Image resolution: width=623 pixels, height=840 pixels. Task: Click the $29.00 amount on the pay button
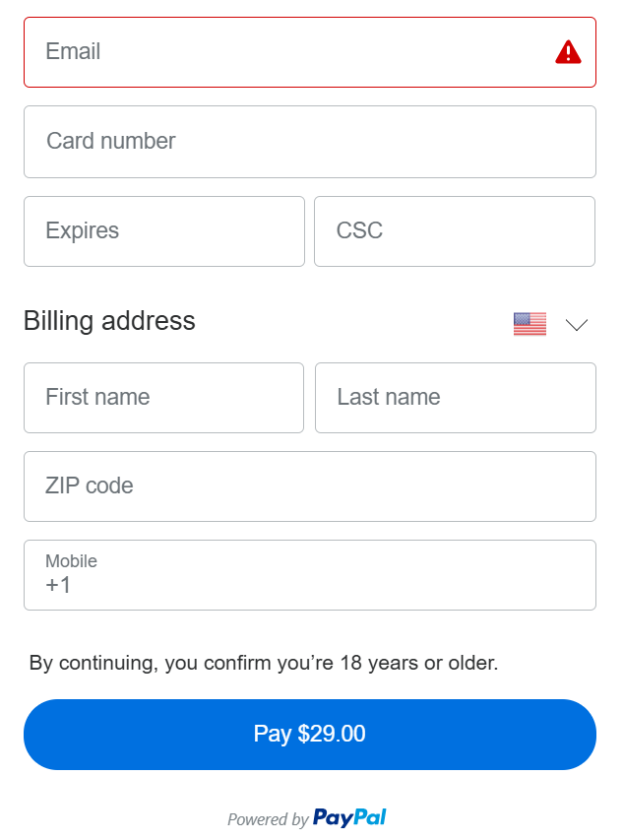(332, 734)
